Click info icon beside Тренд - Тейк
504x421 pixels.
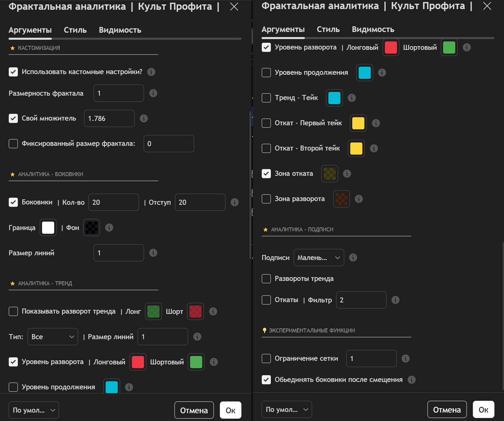tap(352, 98)
